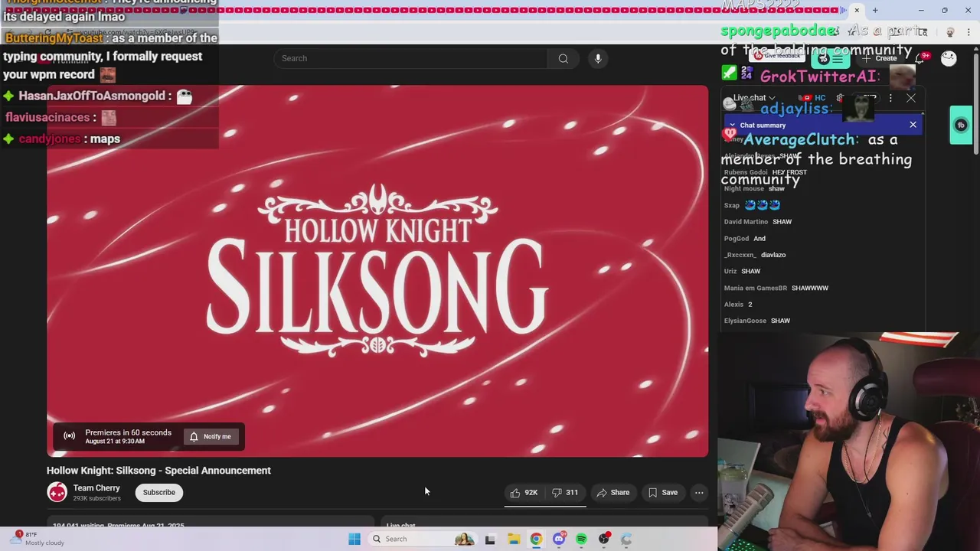980x551 pixels.
Task: Open Task View from taskbar
Action: point(490,539)
